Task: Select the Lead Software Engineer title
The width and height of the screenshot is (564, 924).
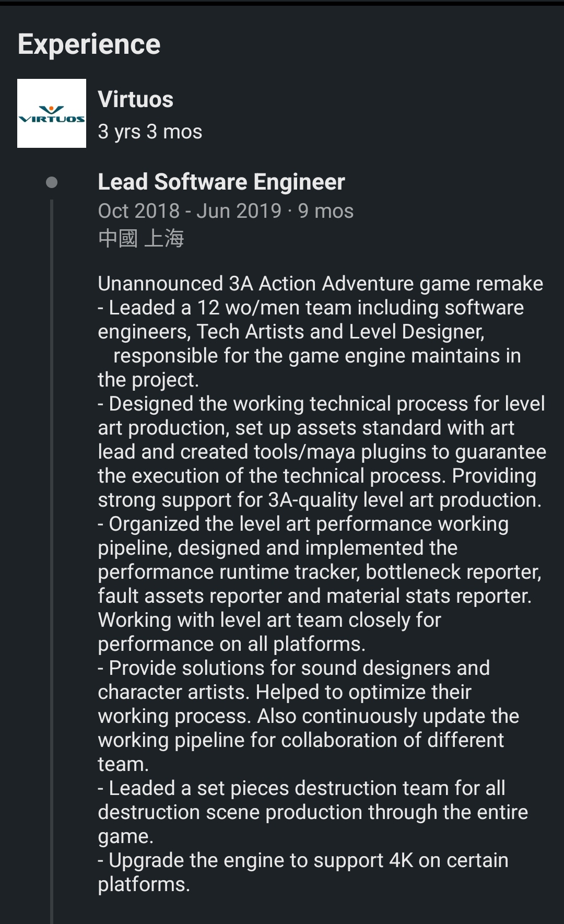Action: pos(221,182)
